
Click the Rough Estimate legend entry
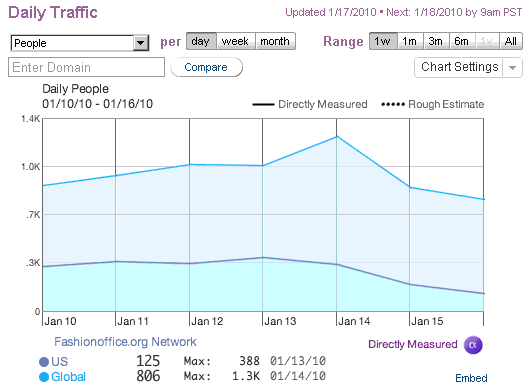pos(433,104)
